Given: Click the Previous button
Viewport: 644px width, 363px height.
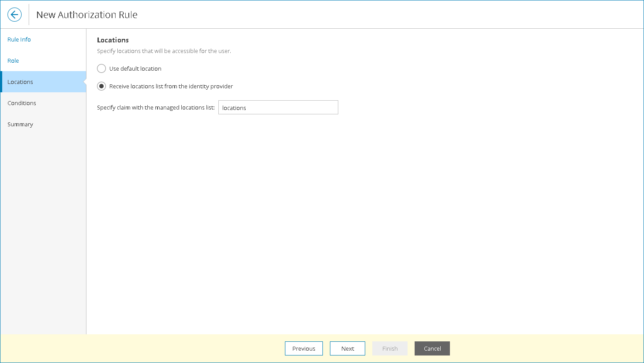Looking at the screenshot, I should click(x=304, y=348).
